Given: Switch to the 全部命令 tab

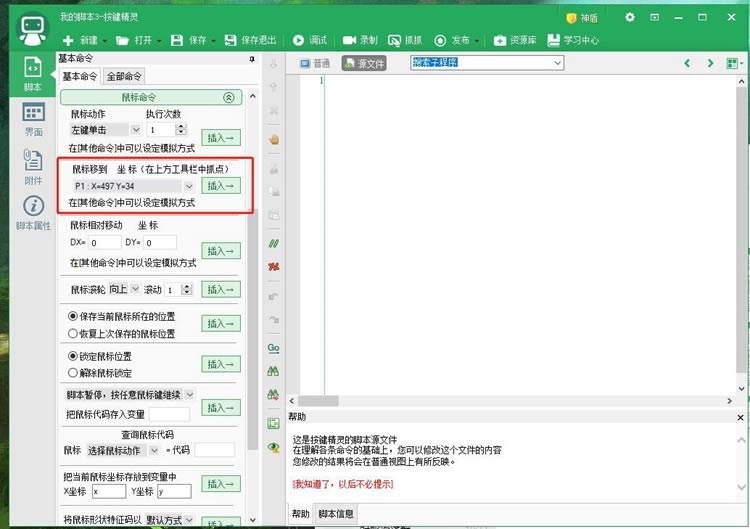Looking at the screenshot, I should (x=125, y=76).
